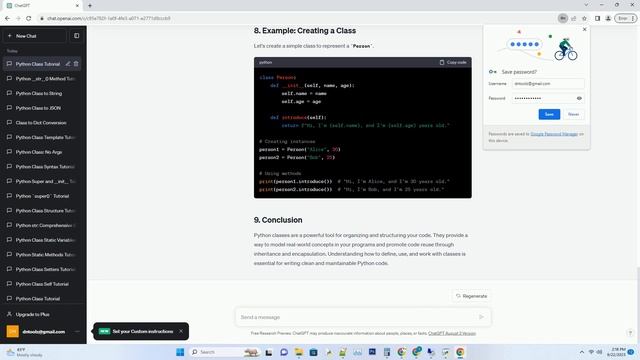Go back using browser back arrow
The width and height of the screenshot is (640, 360).
(x=7, y=18)
